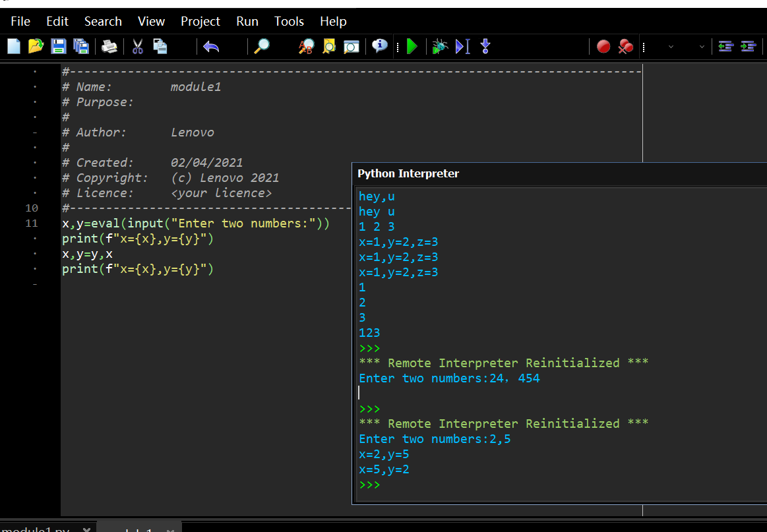Click the Undo arrow icon

click(x=211, y=46)
